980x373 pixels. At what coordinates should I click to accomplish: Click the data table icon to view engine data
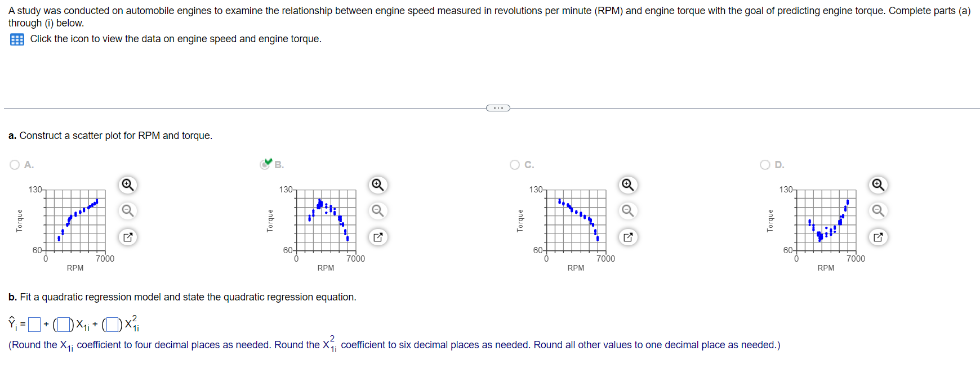click(x=16, y=39)
